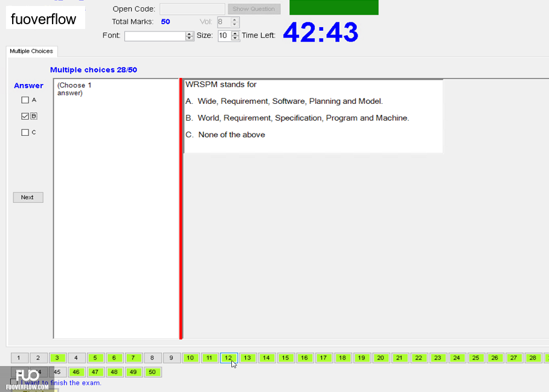Go to the Next question
Screen dimensions: 549x392
pyautogui.click(x=28, y=198)
